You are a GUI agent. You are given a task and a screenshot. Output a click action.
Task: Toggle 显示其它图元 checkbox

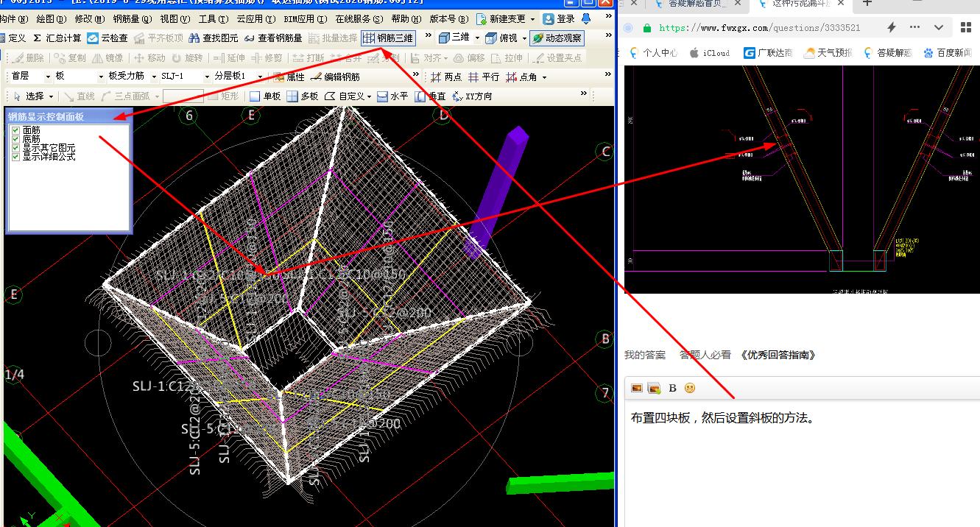(x=15, y=148)
